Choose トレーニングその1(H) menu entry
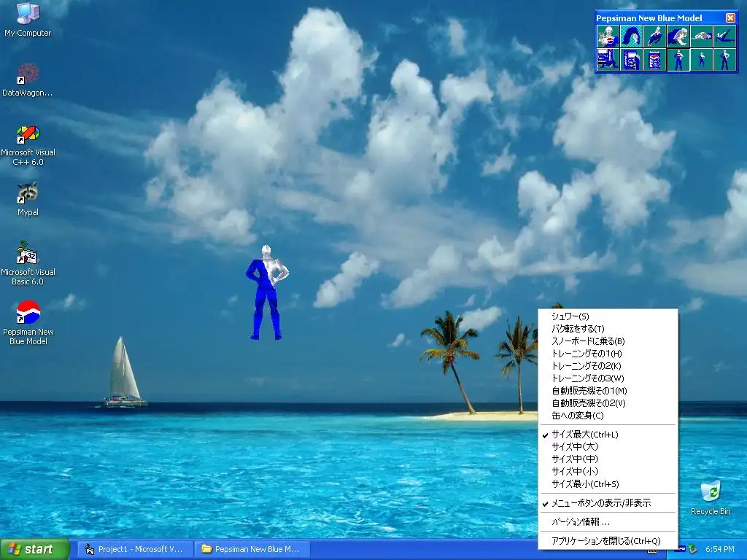747x560 pixels. pos(608,354)
